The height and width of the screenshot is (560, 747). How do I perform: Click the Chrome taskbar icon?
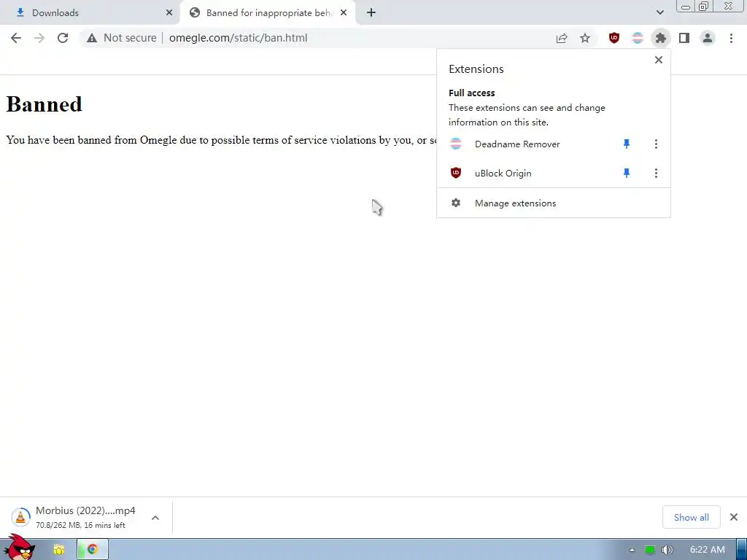tap(93, 550)
